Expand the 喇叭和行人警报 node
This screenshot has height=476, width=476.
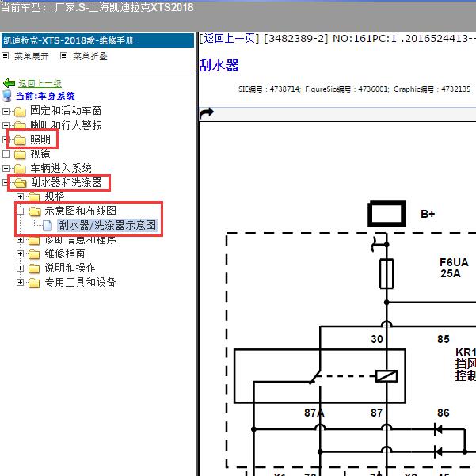pyautogui.click(x=6, y=125)
